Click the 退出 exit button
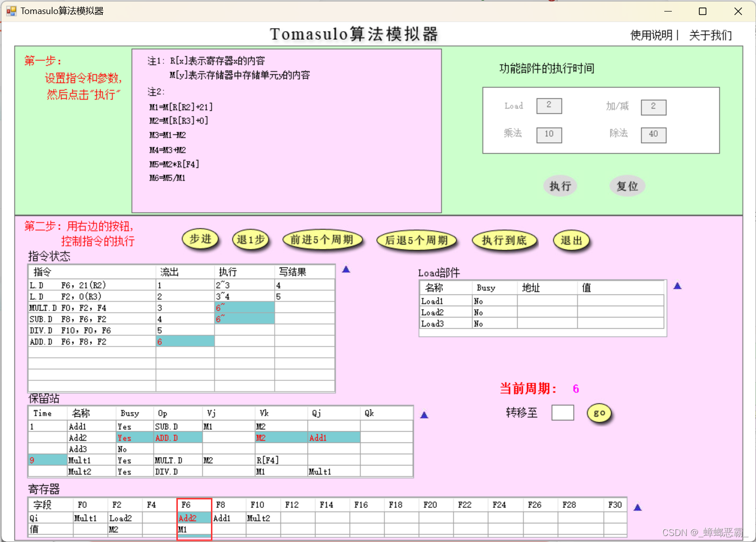The width and height of the screenshot is (756, 542). [571, 240]
